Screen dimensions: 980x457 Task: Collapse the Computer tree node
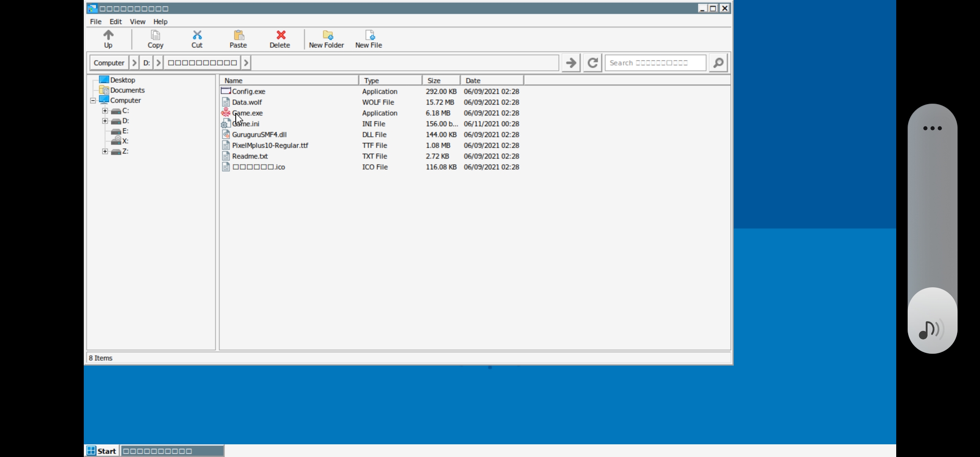(x=93, y=101)
